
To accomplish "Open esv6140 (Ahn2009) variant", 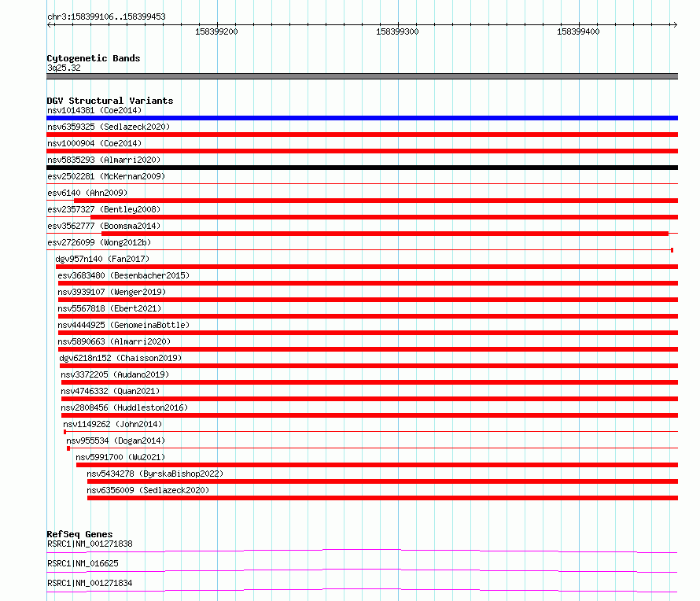I will click(87, 193).
